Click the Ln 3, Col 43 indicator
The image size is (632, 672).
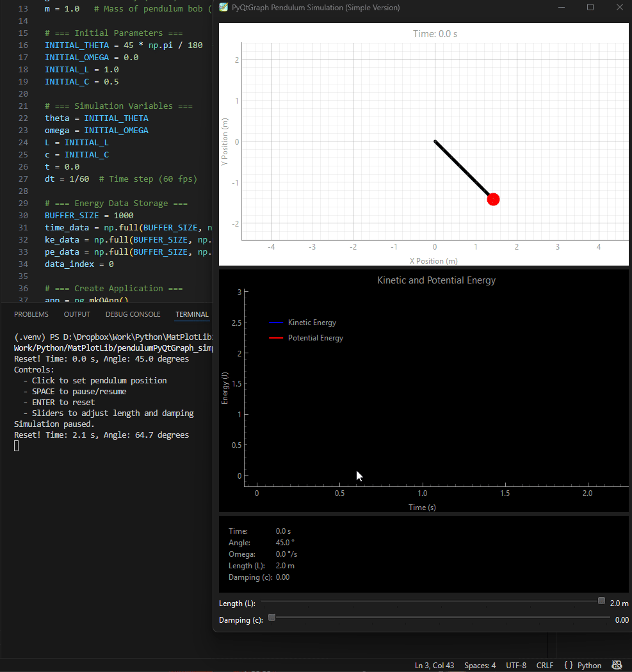point(434,665)
